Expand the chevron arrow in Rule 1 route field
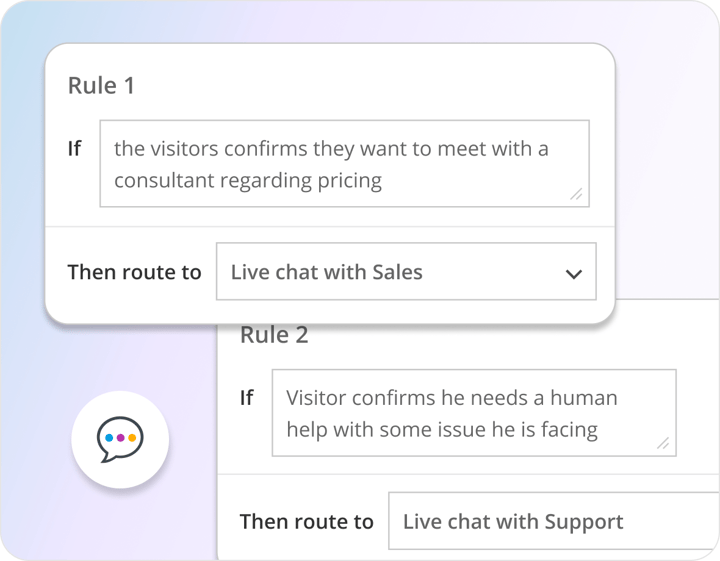Screen dimensions: 720x561 coord(573,273)
